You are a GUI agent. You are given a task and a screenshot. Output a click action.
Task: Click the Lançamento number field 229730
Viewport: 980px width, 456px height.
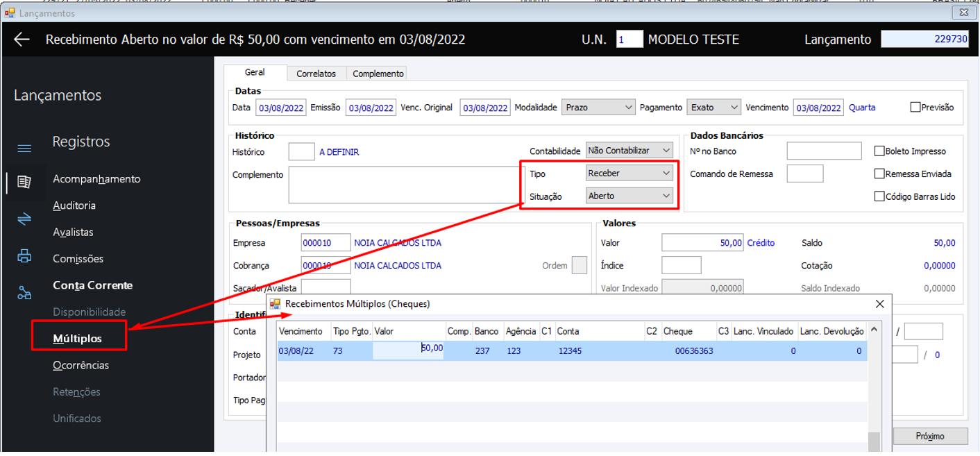click(924, 40)
